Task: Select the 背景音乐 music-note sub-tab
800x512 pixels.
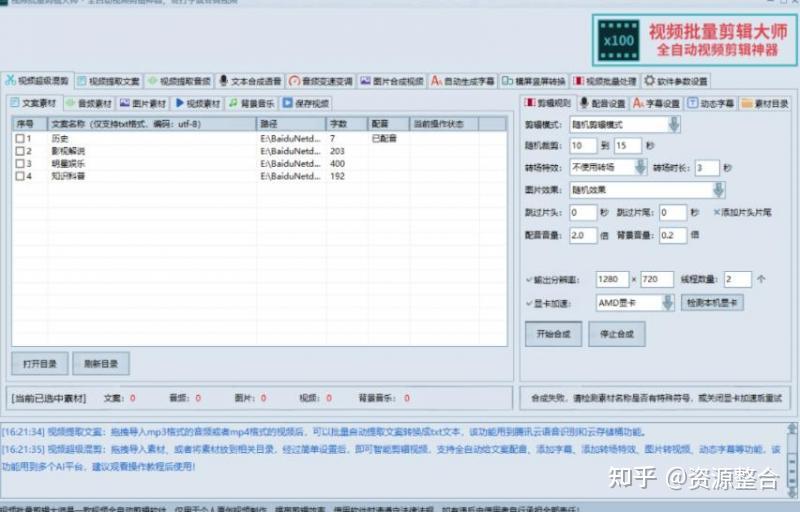Action: click(252, 104)
